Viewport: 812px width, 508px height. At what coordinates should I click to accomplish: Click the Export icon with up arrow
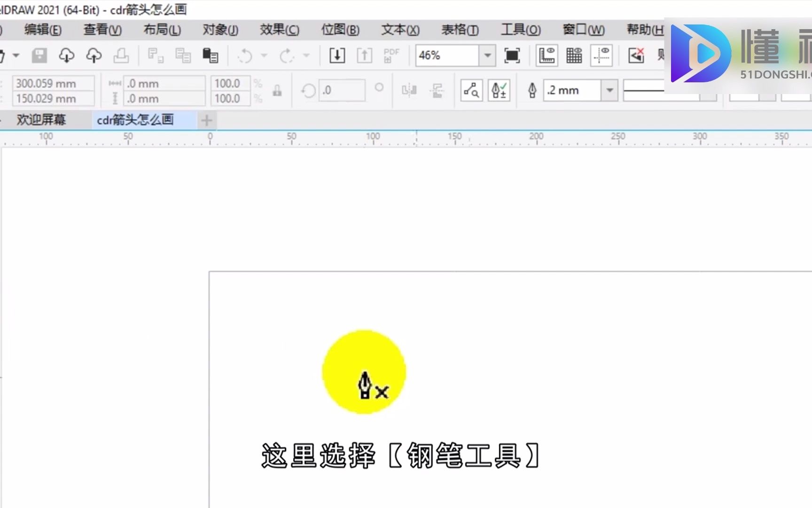point(364,56)
